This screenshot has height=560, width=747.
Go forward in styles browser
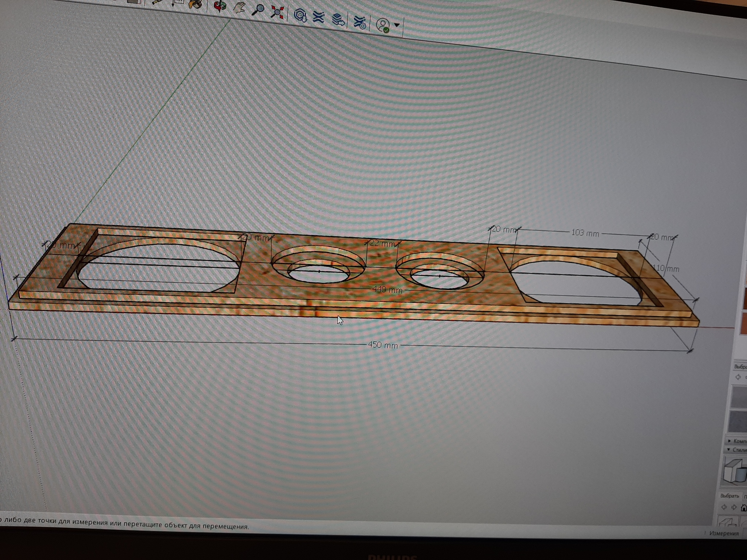pyautogui.click(x=734, y=507)
